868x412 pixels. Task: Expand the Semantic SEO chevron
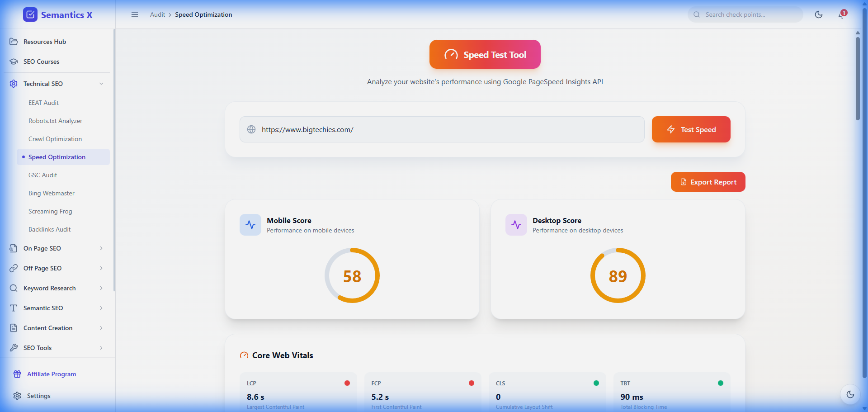click(x=101, y=308)
